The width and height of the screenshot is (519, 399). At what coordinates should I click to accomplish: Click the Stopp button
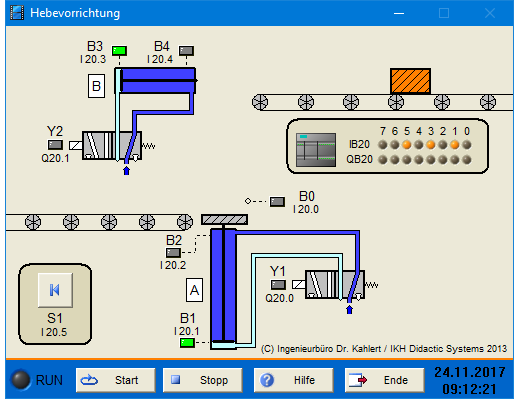203,380
